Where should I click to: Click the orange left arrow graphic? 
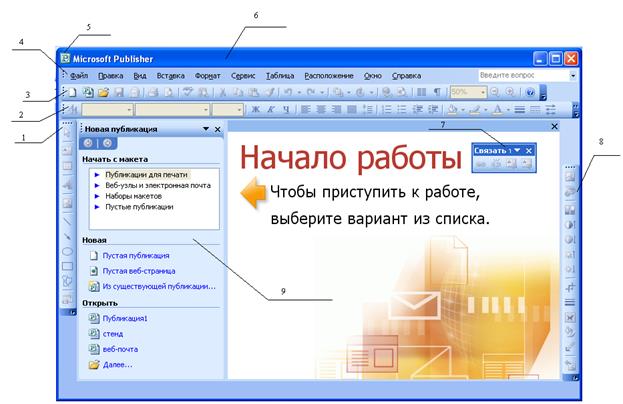click(x=254, y=193)
